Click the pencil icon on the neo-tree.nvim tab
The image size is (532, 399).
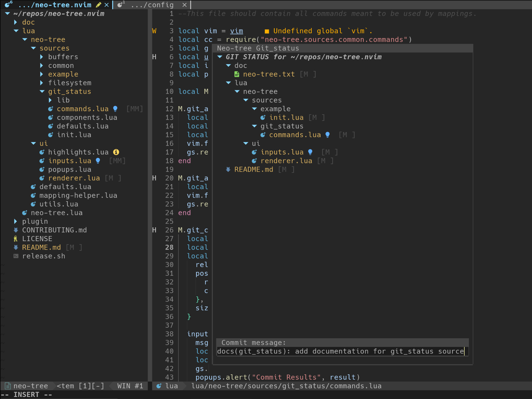coord(98,5)
